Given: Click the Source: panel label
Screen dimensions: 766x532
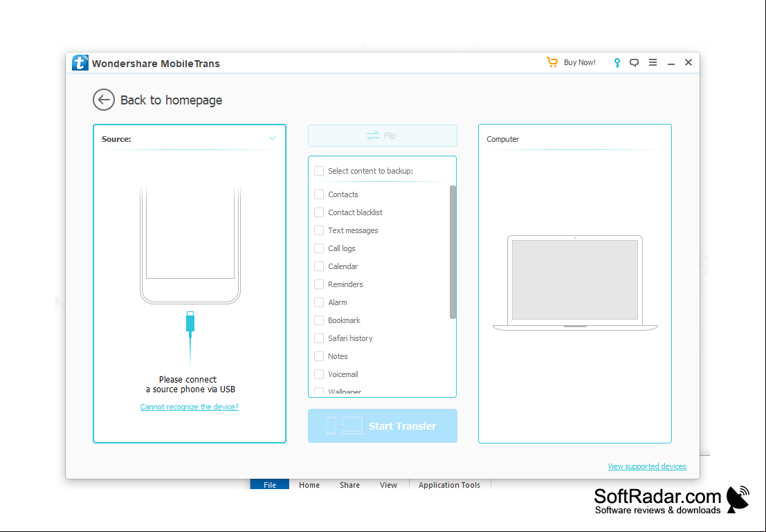Looking at the screenshot, I should (x=116, y=139).
